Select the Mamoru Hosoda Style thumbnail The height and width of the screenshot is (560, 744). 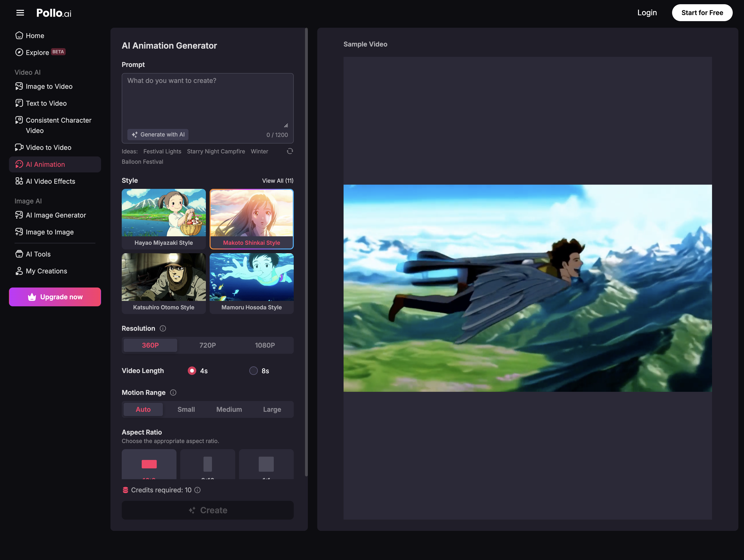point(252,283)
